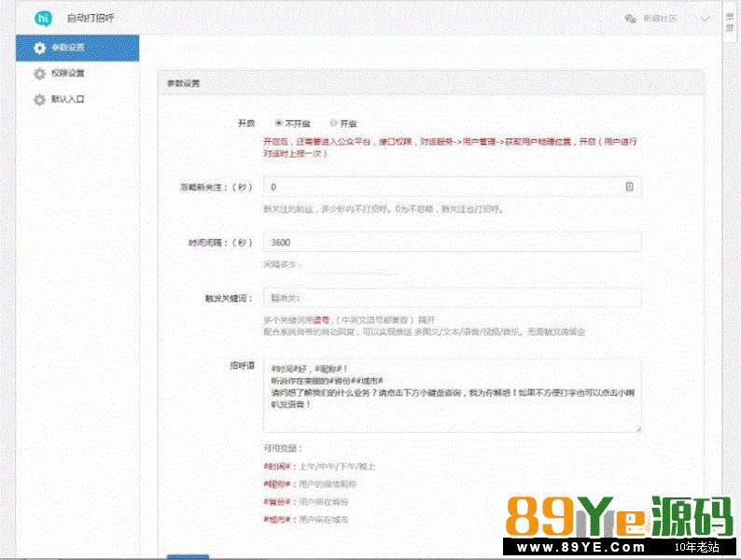Click the green hi logo icon
The width and height of the screenshot is (741, 560).
point(44,19)
